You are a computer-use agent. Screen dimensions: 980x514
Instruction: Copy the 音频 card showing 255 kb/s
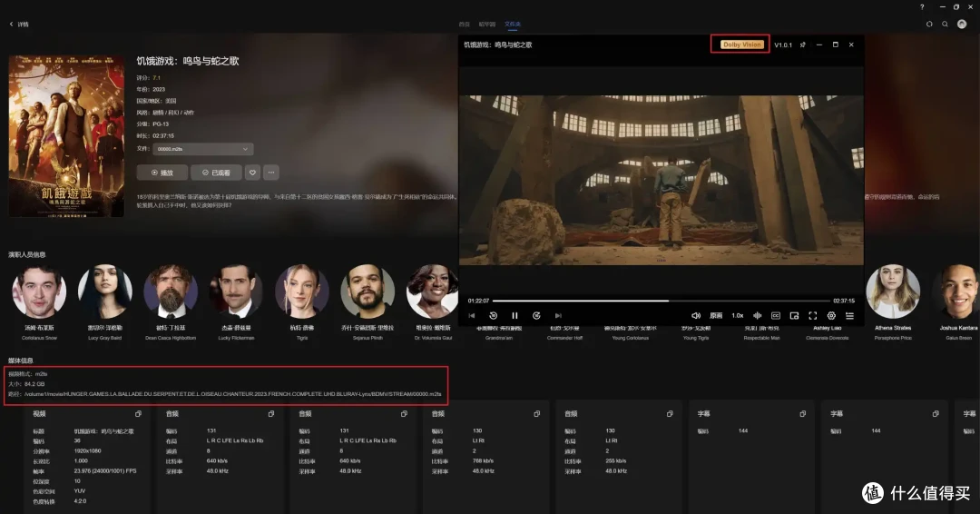point(670,414)
